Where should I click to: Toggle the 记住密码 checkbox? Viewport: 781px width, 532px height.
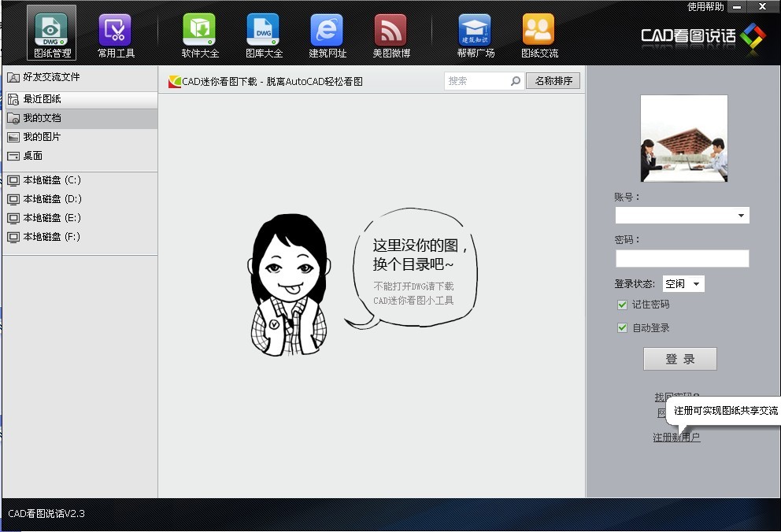(x=623, y=305)
